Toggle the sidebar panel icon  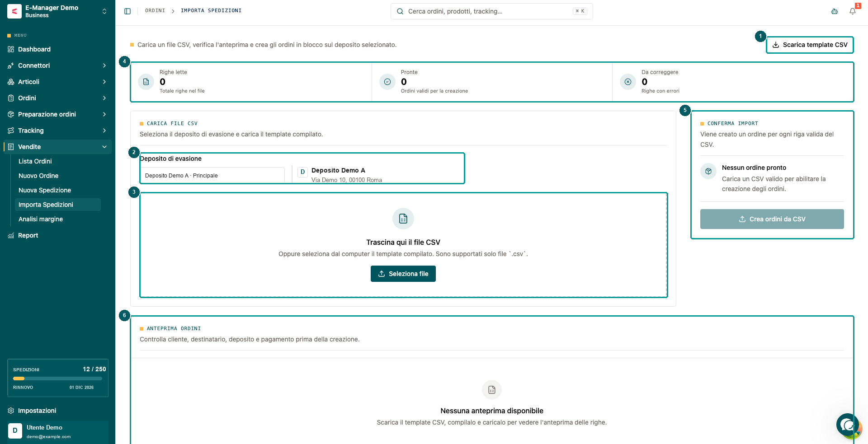pos(127,11)
